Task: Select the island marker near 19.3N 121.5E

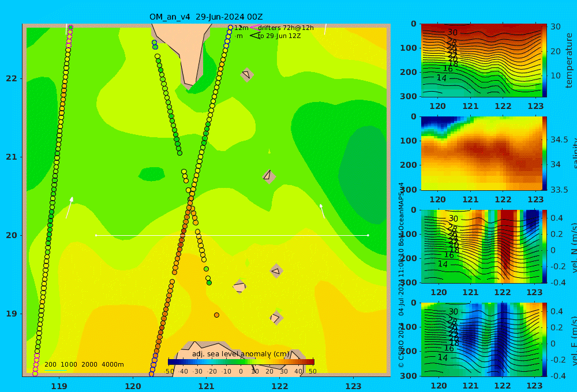Action: pos(239,287)
